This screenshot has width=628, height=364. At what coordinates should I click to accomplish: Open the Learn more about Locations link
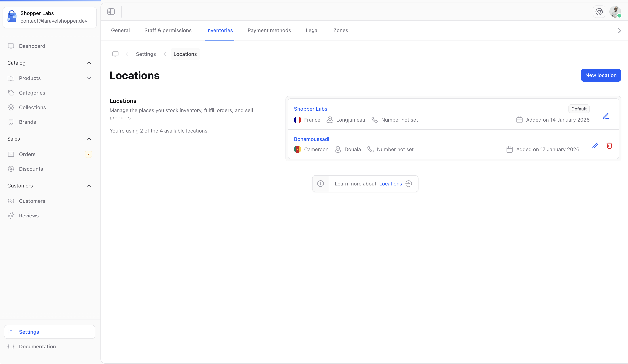(x=391, y=184)
